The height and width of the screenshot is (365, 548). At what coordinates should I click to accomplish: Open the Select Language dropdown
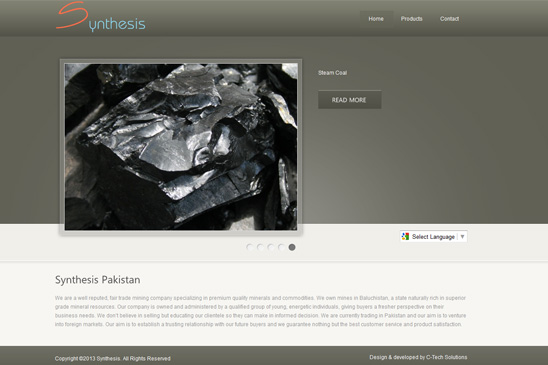(x=433, y=237)
